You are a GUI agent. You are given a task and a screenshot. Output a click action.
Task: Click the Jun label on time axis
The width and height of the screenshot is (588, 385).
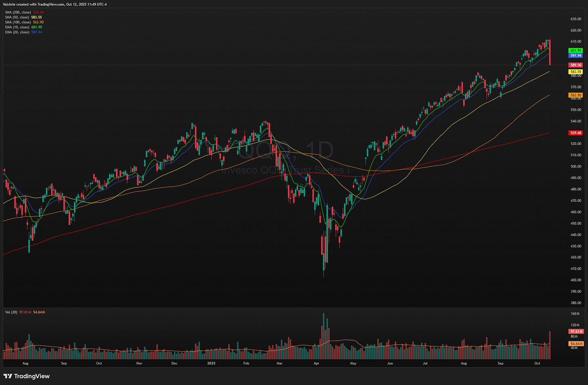click(390, 363)
